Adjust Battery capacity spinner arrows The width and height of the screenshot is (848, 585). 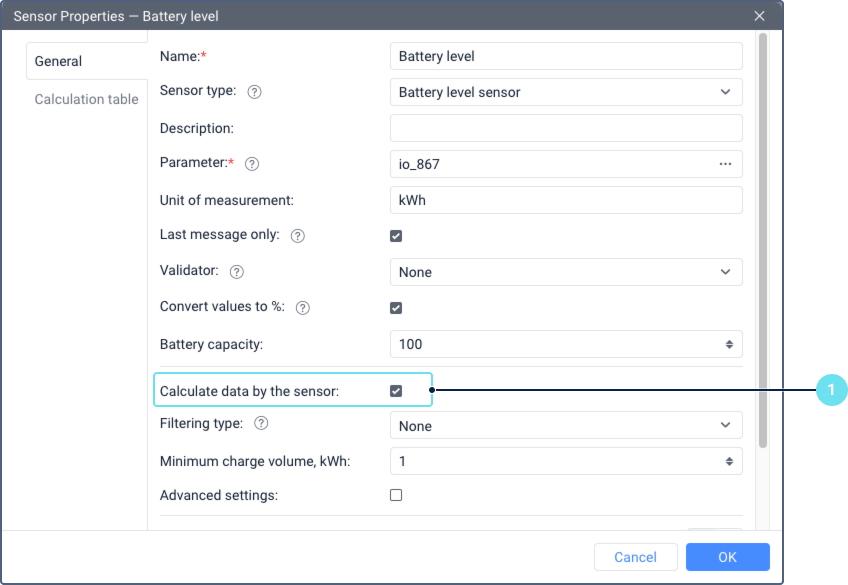pos(729,344)
